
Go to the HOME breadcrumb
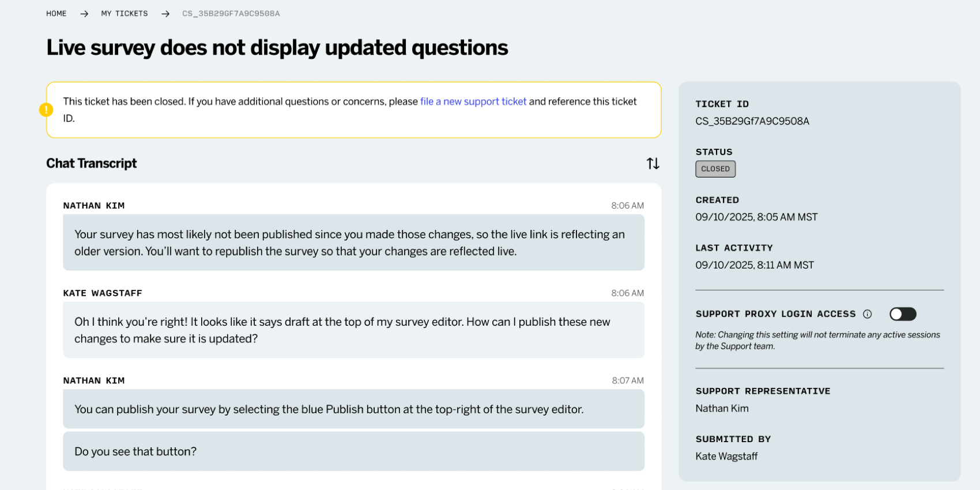[x=56, y=14]
